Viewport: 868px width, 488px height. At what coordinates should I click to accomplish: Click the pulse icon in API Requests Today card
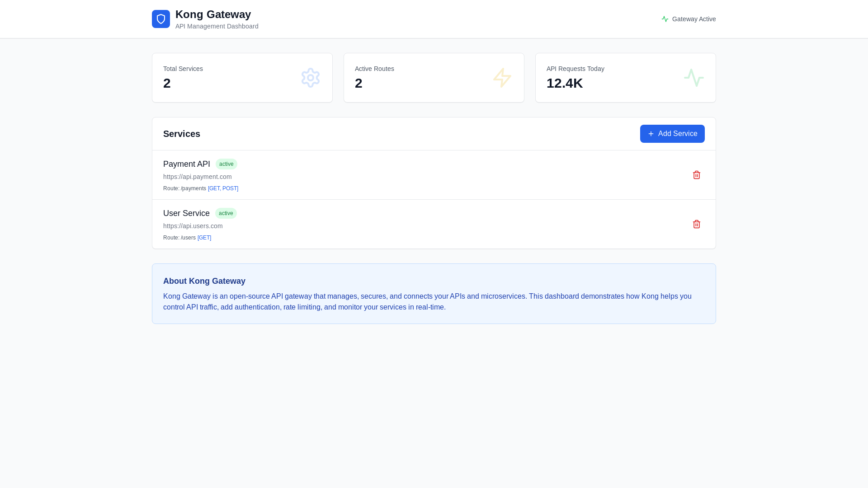[694, 78]
